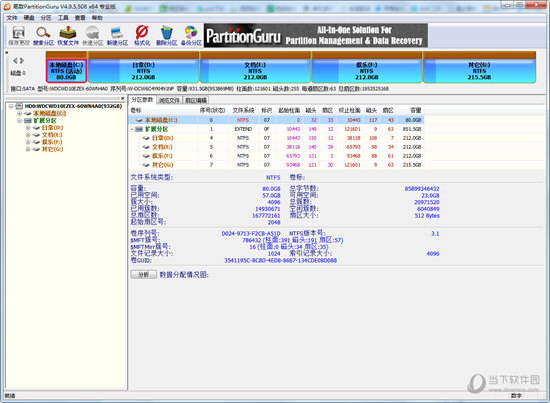Screen dimensions: 550x403
Task: Click the 起始柱面 column header
Action: [x=289, y=110]
